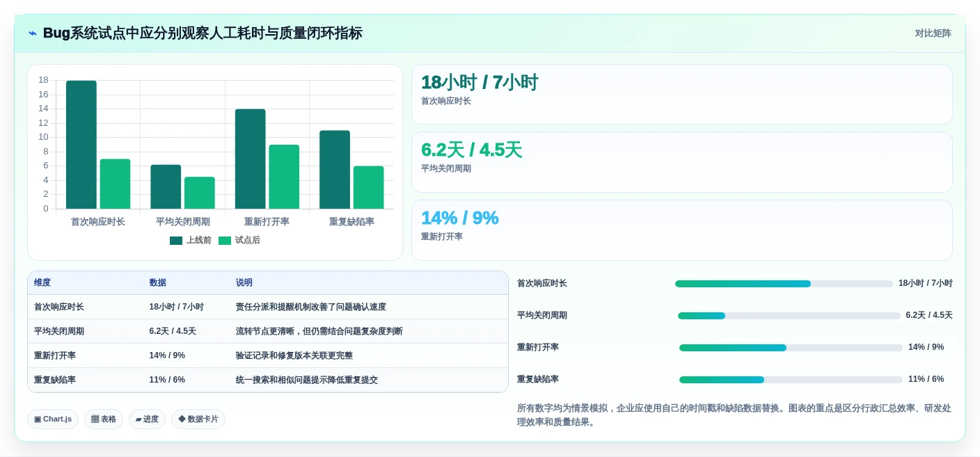Click the x-axis label 重复缺陷率 in chart

pyautogui.click(x=351, y=222)
